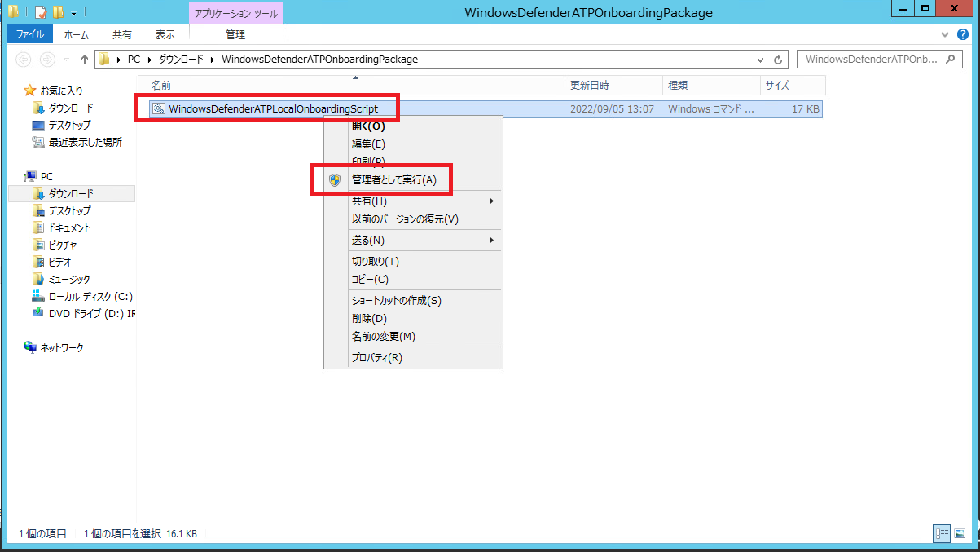Screen dimensions: 980x552
Task: Switch to large icons view in status bar
Action: (x=960, y=533)
